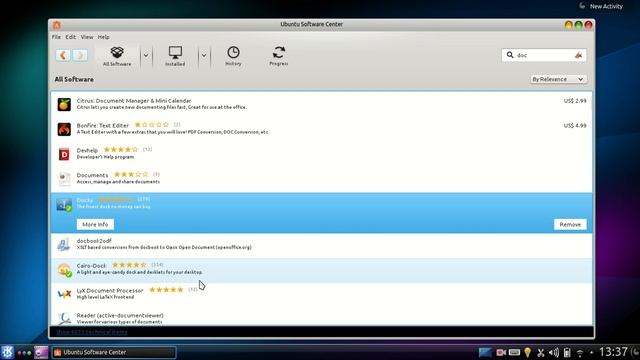Click More Info for Docky
This screenshot has height=360, width=640.
95,224
